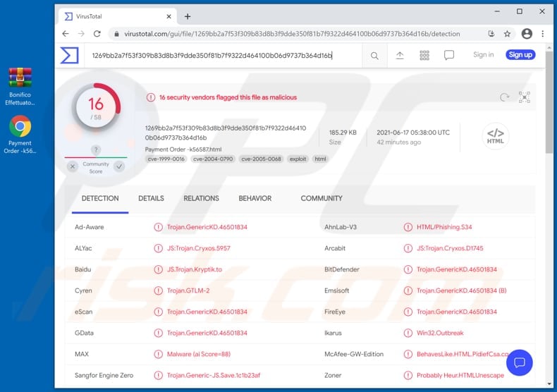Select Ad-Aware detection Trojan.GenericKD.46501834

pos(207,227)
